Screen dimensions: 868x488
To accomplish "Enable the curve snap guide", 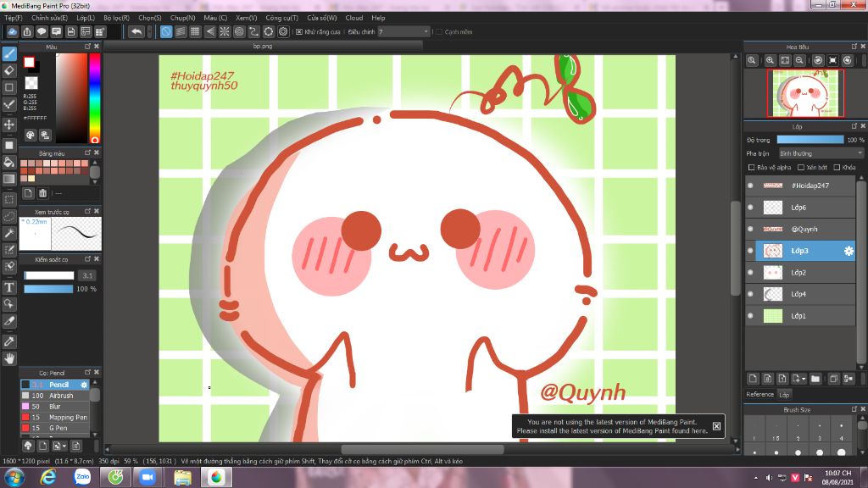I will [x=253, y=32].
